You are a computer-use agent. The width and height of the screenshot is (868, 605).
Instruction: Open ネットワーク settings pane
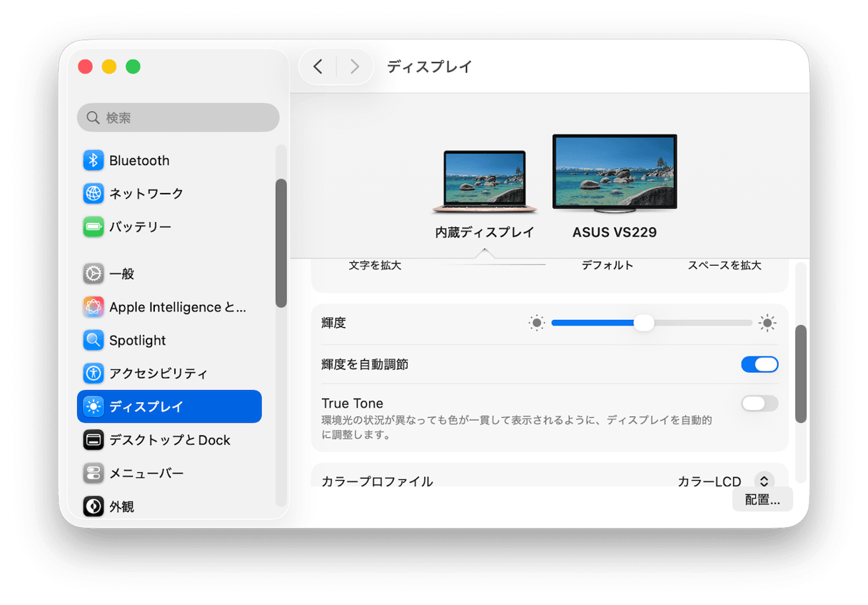coord(169,194)
